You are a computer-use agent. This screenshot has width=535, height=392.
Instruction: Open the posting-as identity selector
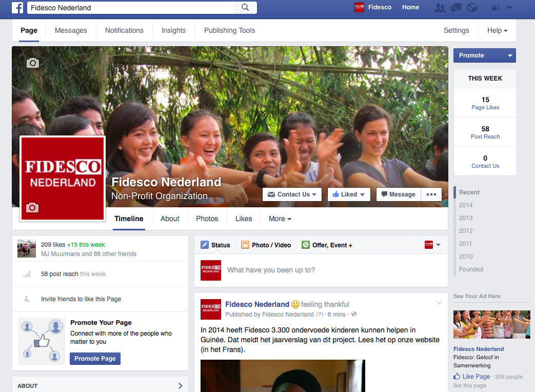(432, 245)
